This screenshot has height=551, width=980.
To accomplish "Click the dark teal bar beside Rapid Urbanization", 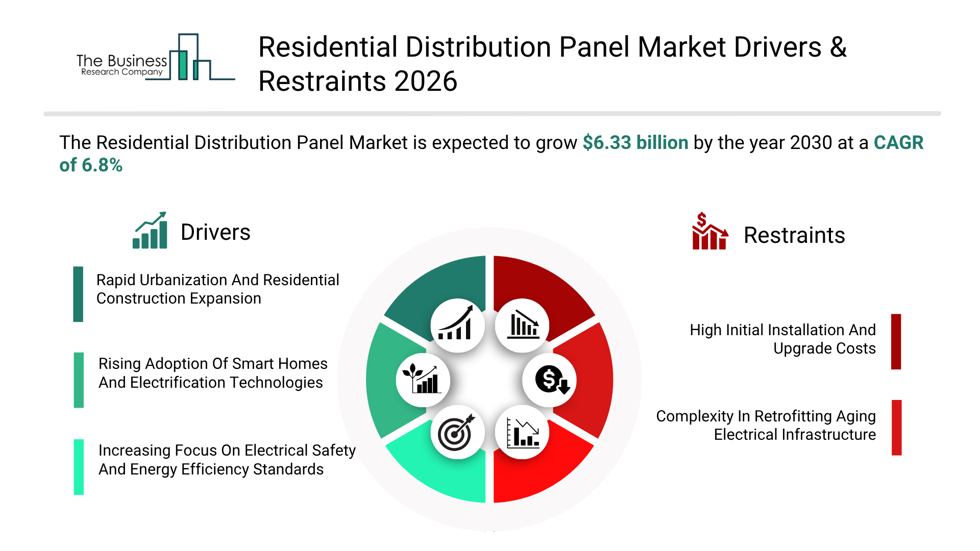I will click(78, 294).
